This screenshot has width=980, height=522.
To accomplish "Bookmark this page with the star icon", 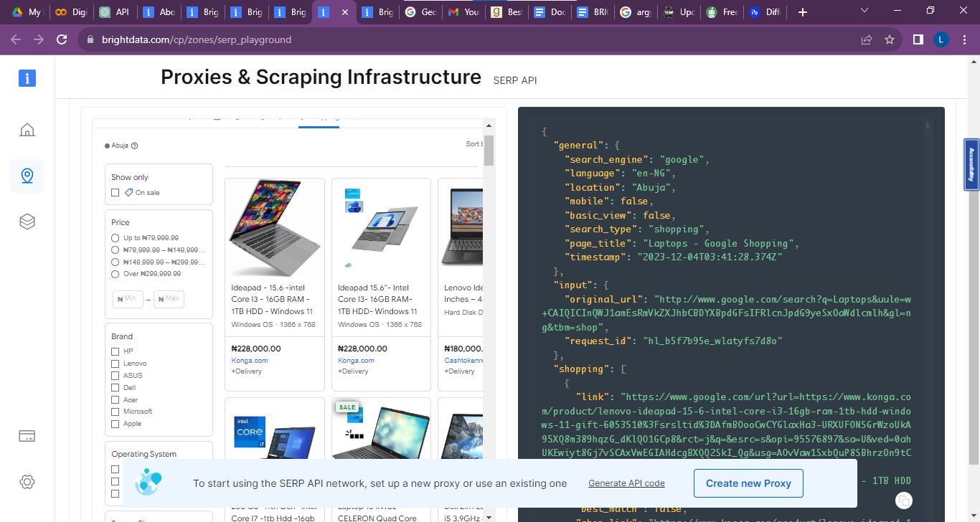I will pyautogui.click(x=890, y=39).
